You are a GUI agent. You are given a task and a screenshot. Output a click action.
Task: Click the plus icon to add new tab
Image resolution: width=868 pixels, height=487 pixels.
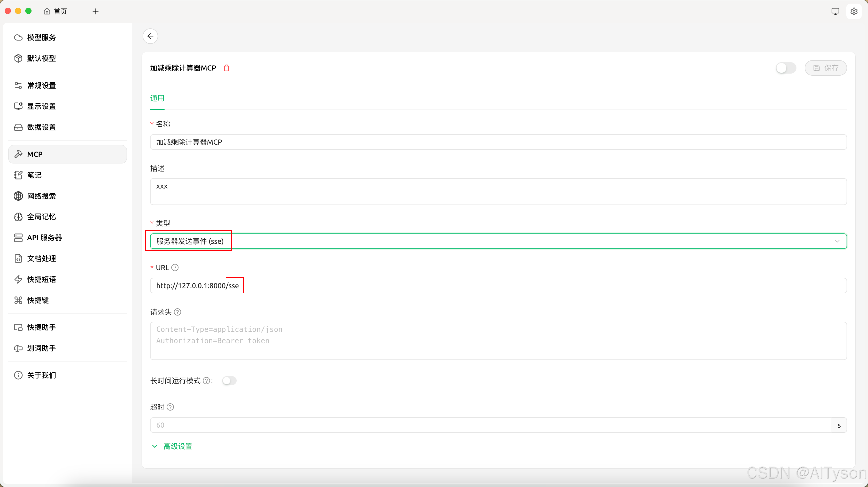(96, 11)
